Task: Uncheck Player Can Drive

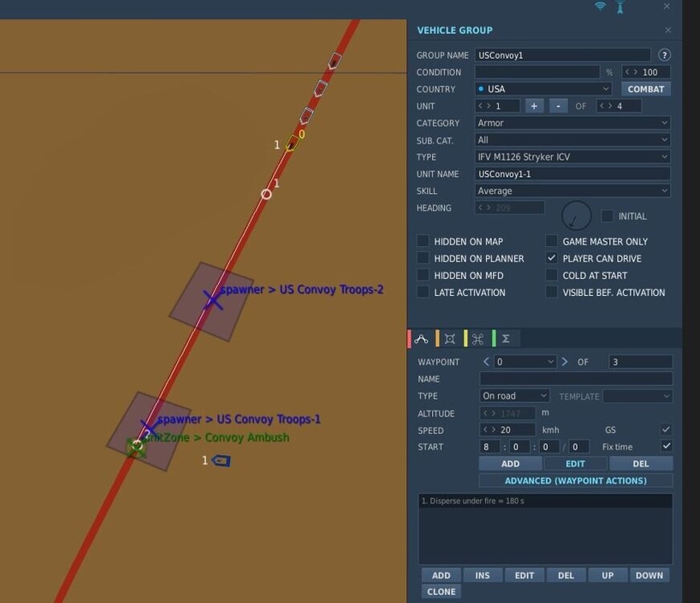Action: [551, 258]
